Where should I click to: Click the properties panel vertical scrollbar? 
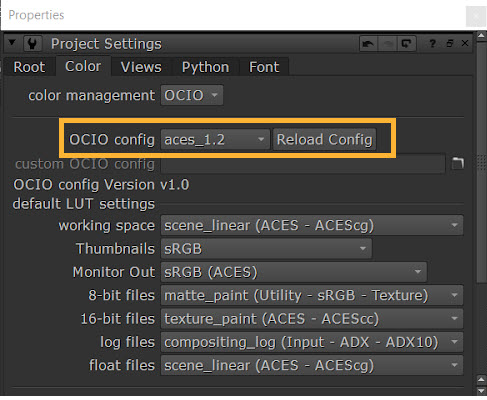(481, 213)
